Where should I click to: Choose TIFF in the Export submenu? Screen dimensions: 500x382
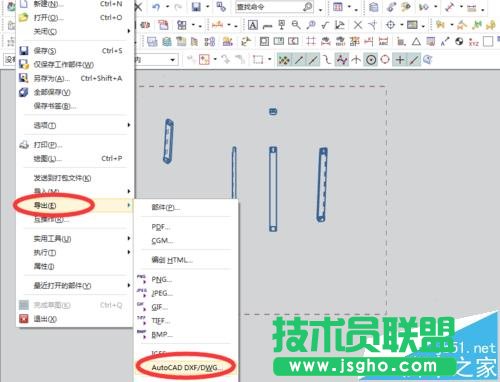pyautogui.click(x=186, y=321)
